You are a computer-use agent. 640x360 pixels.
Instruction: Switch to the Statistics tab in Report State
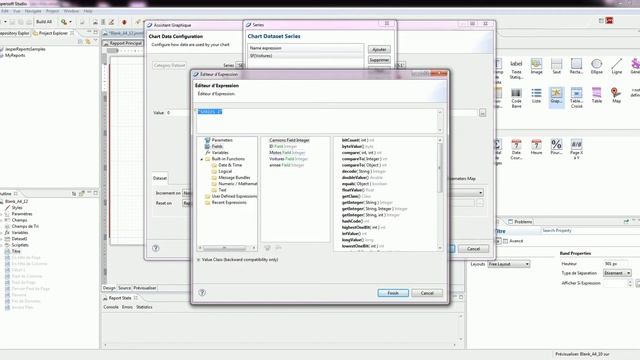(144, 307)
